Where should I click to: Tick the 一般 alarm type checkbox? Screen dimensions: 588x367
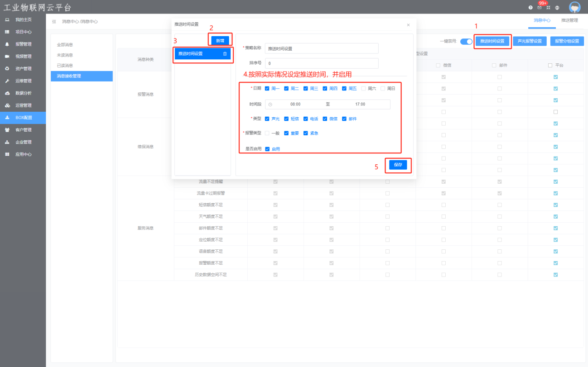click(267, 133)
